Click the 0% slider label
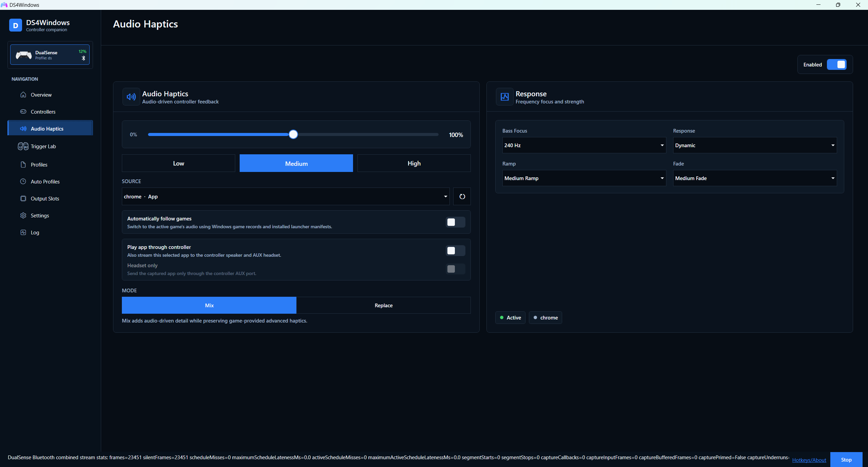Image resolution: width=868 pixels, height=467 pixels. coord(133,135)
